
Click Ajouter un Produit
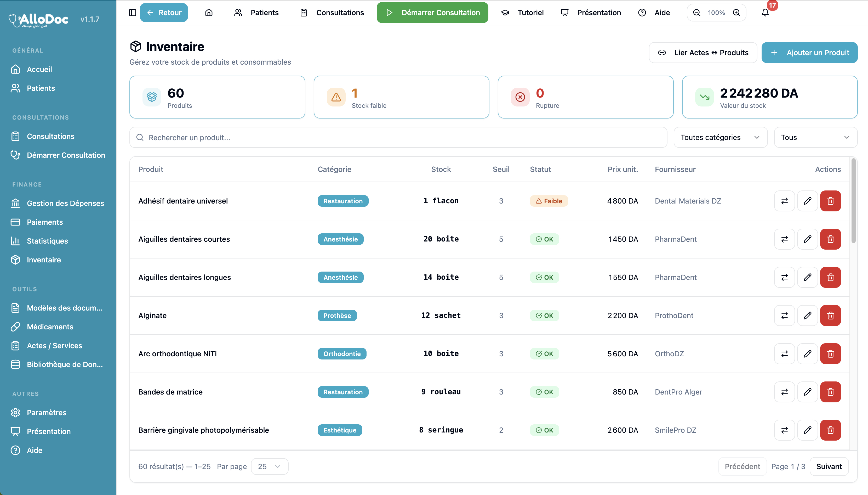809,52
